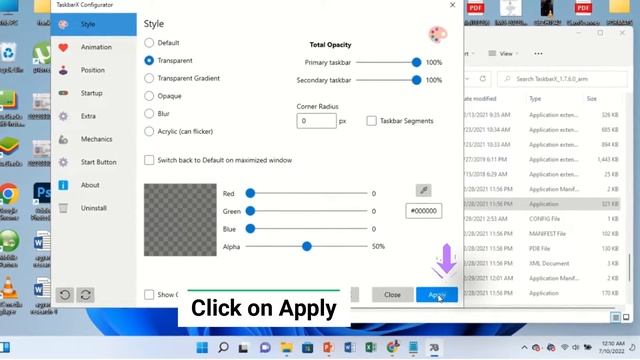Select the Mechanics section
This screenshot has width=640, height=360.
[93, 139]
